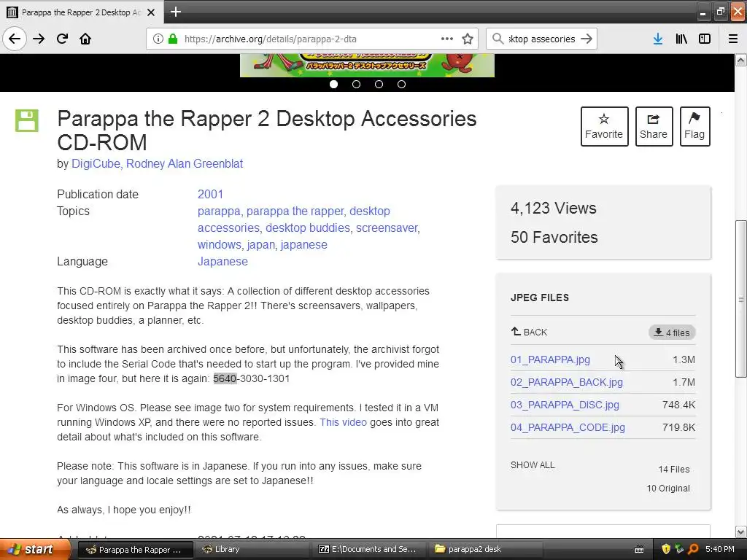
Task: Select the third carousel dot
Action: click(379, 85)
